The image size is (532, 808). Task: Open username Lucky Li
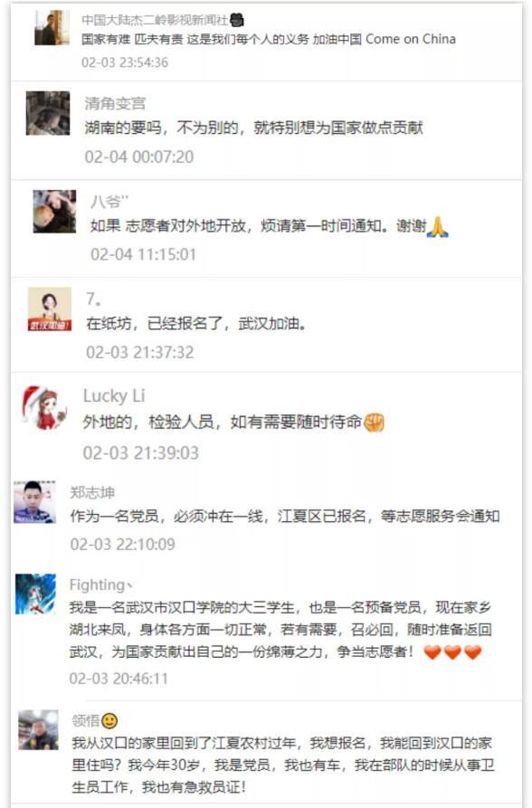point(114,395)
